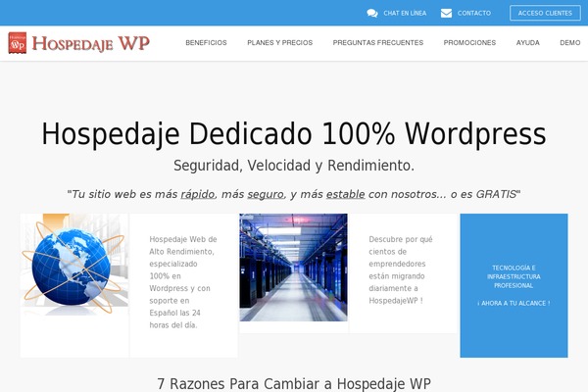Click the text ¡ Ahora a tu alcance !

tap(514, 303)
